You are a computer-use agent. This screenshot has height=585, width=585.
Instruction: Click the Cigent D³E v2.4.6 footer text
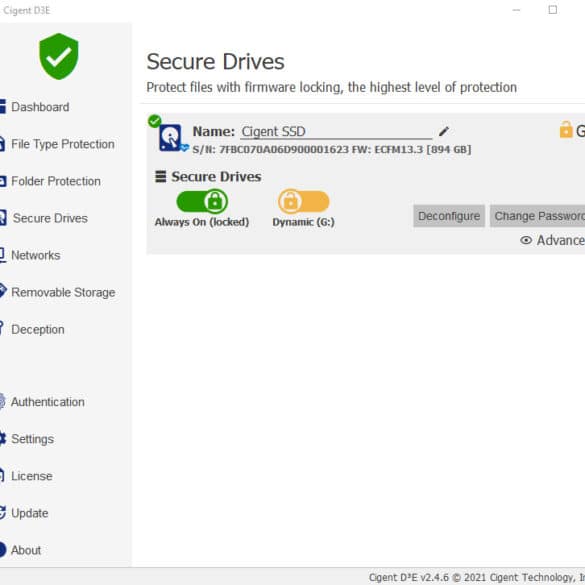pyautogui.click(x=477, y=577)
